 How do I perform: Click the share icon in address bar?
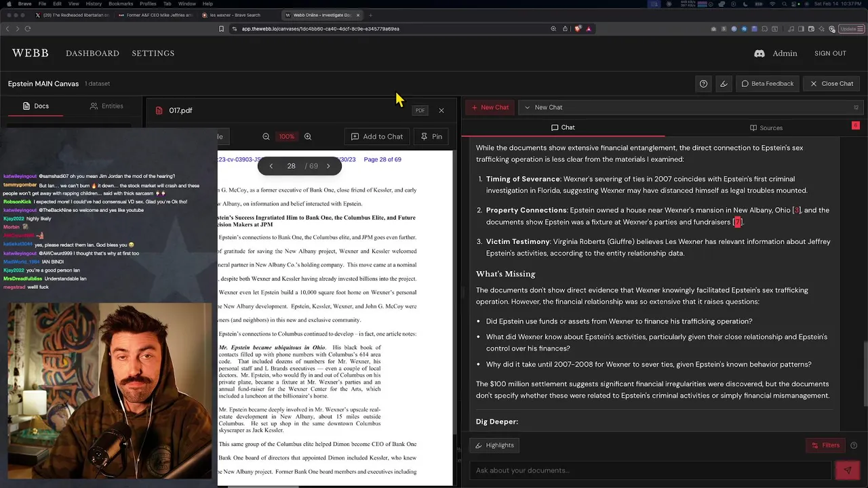coord(565,28)
